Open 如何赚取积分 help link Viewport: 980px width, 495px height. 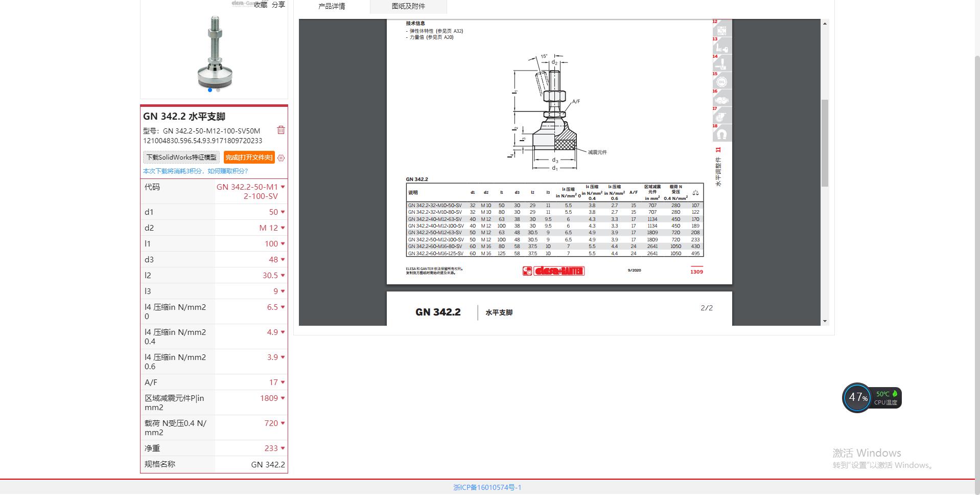[227, 171]
